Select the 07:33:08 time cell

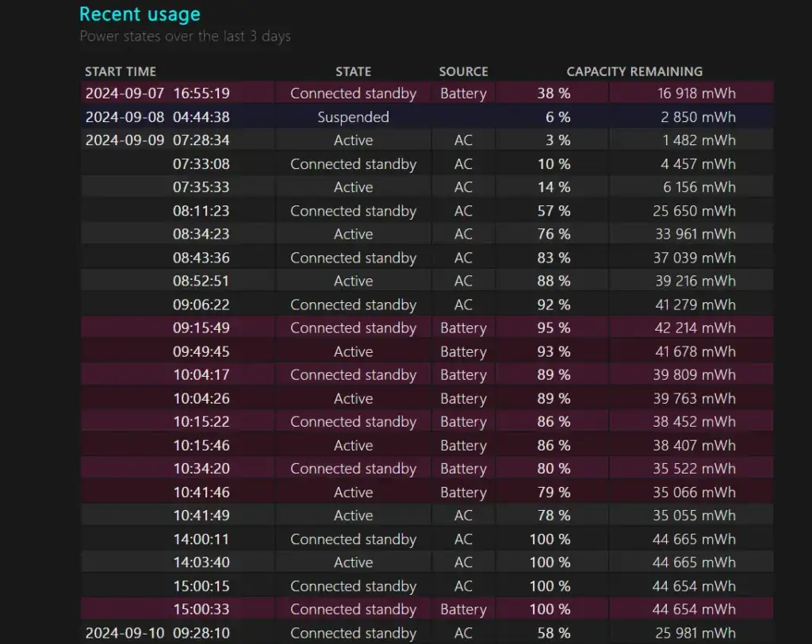tap(201, 164)
